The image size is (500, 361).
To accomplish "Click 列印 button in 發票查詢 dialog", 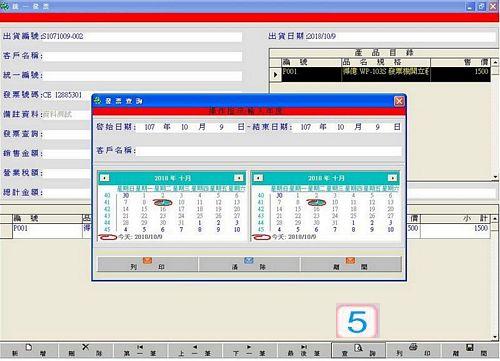I will pos(147,264).
